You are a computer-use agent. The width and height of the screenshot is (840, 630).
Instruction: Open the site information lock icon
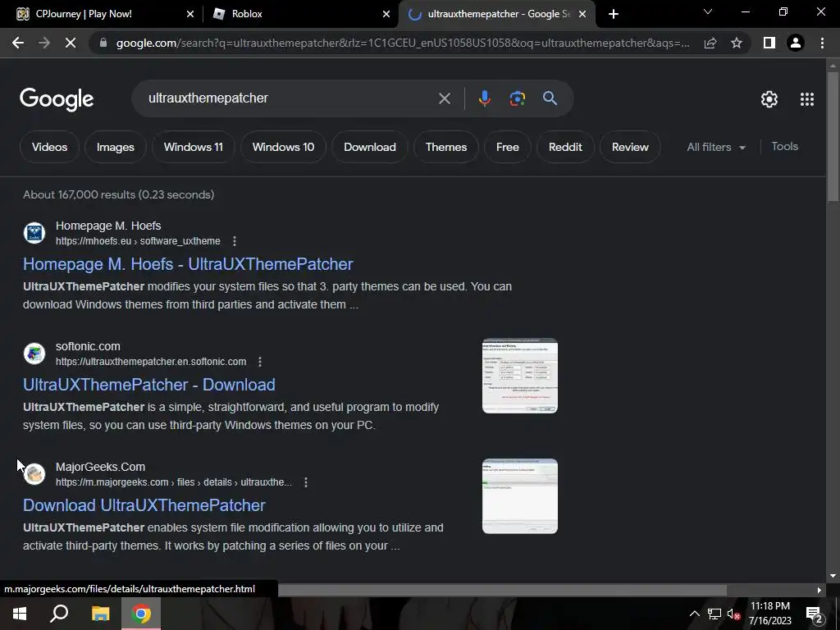(103, 43)
